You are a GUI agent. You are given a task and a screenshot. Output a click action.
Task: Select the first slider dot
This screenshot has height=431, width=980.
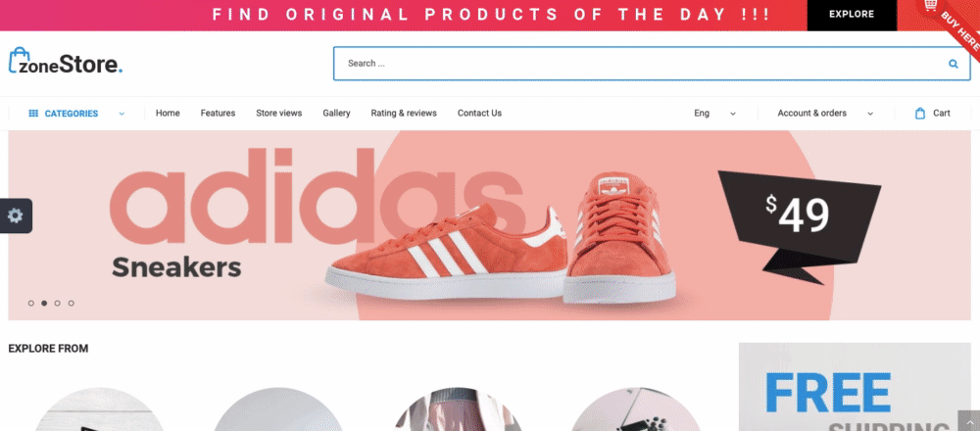pyautogui.click(x=31, y=303)
